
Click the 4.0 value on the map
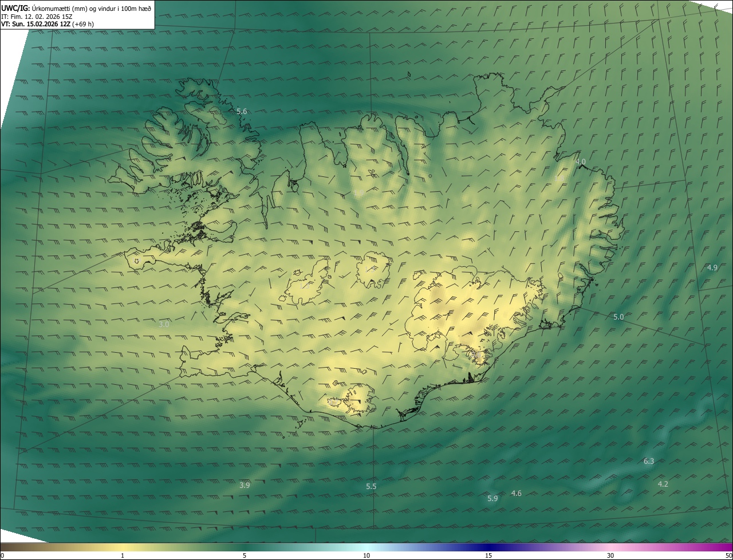(x=580, y=162)
